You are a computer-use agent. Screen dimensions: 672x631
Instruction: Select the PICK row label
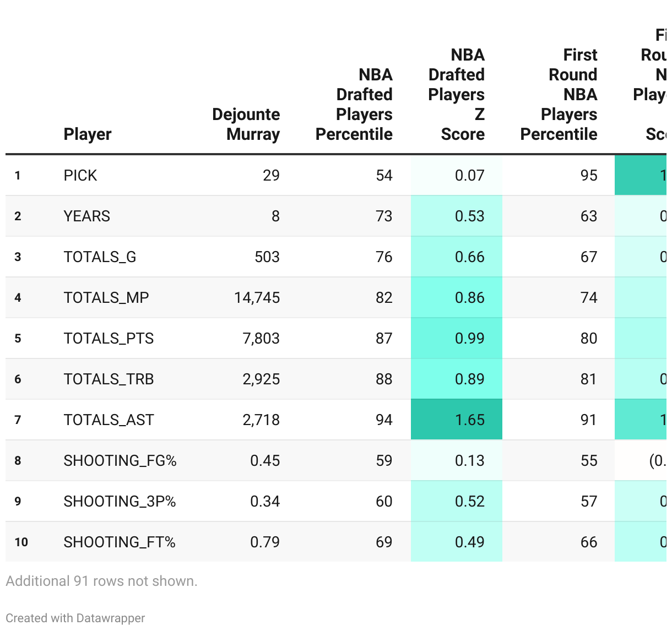pos(80,175)
